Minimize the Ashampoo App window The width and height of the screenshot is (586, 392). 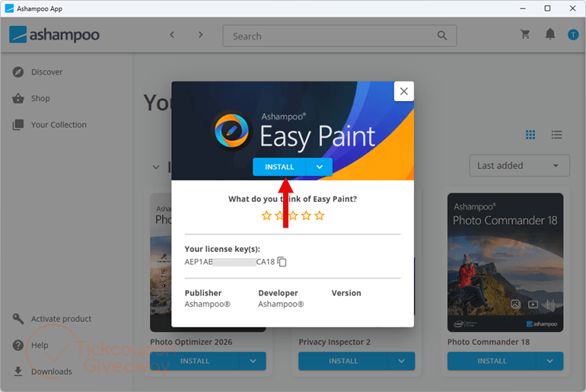(x=523, y=8)
